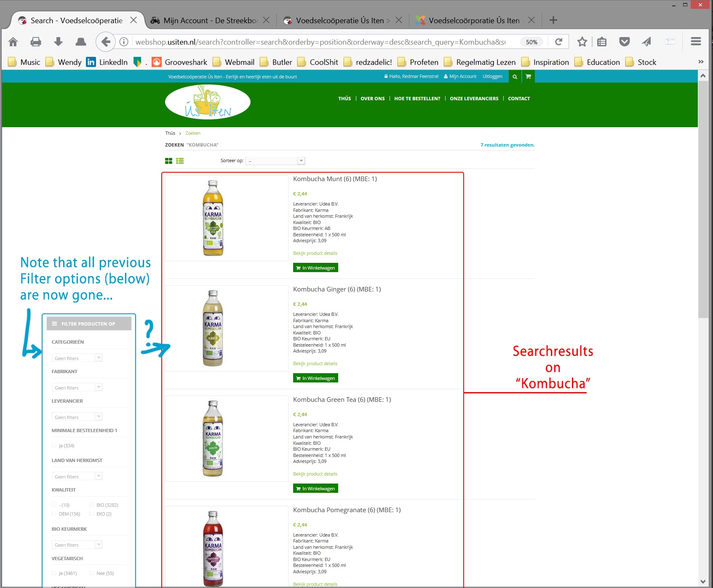The image size is (713, 588).
Task: Add Kombucha Munt to Winkelwagen
Action: 315,268
